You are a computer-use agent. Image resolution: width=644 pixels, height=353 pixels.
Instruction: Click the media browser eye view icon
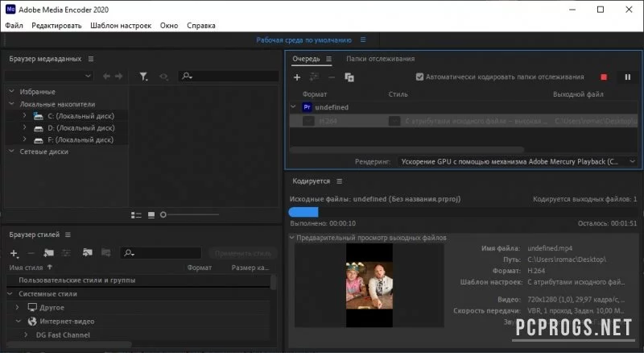tap(163, 77)
